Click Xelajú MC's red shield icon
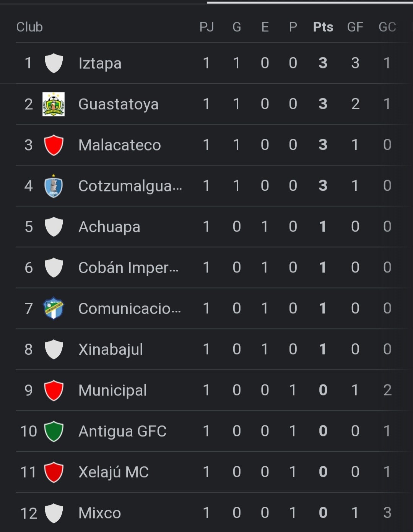 click(x=54, y=472)
